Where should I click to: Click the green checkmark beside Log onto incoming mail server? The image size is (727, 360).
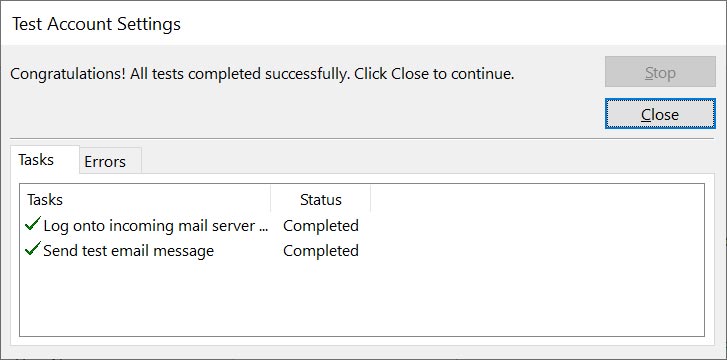(x=33, y=225)
